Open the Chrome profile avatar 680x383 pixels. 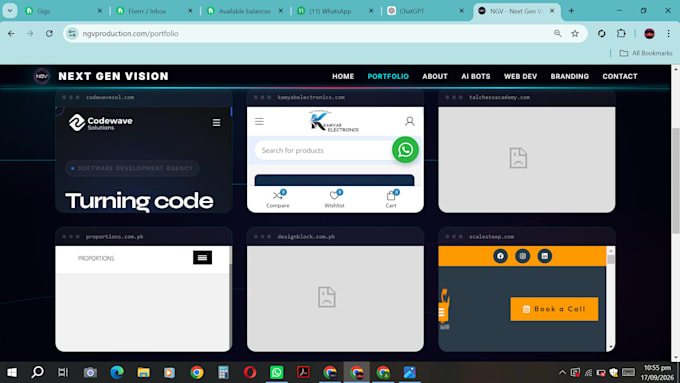[649, 33]
